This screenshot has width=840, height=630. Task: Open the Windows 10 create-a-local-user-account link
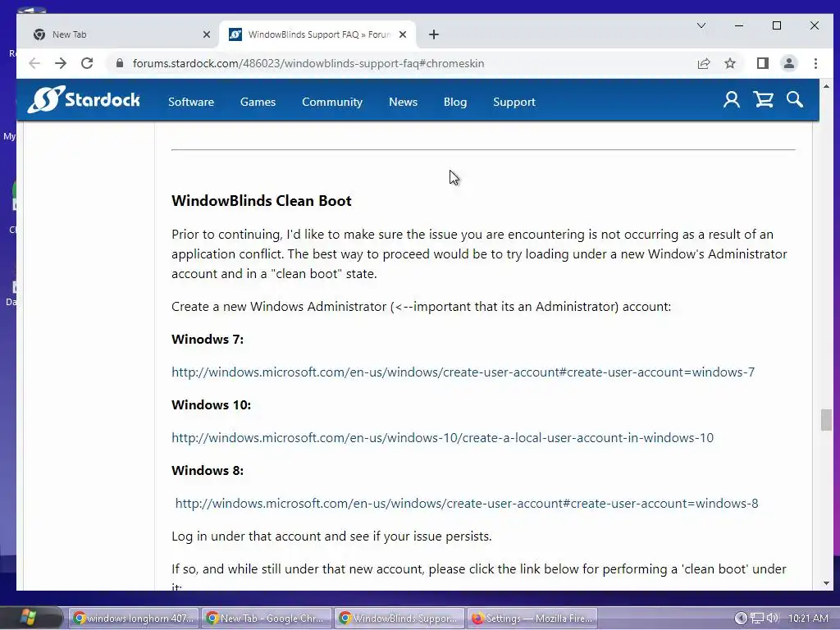tap(442, 438)
